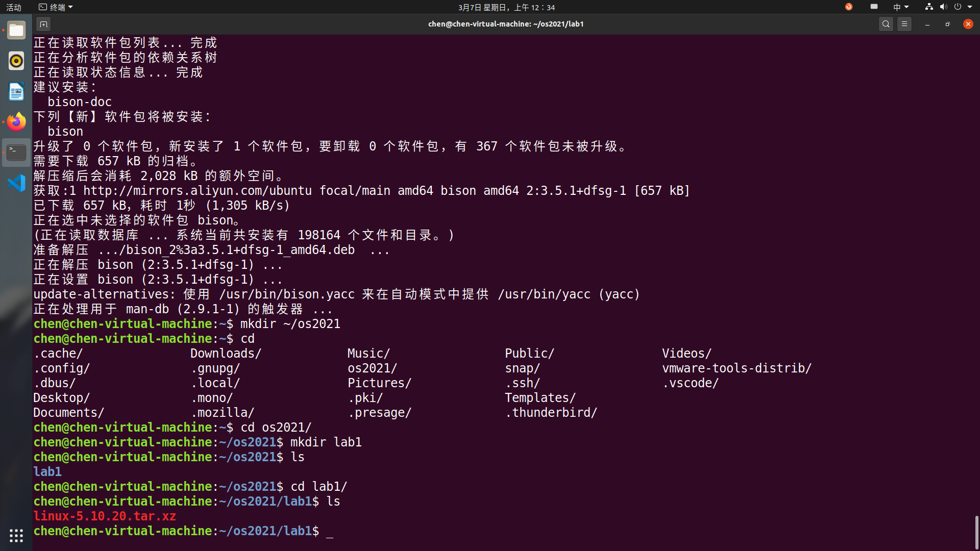This screenshot has height=551, width=980.
Task: Open Firefox from the dock
Action: click(16, 122)
